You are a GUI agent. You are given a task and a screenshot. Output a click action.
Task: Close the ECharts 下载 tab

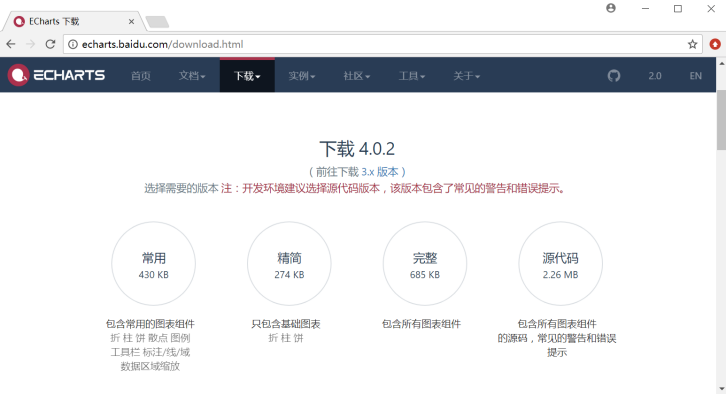[131, 21]
